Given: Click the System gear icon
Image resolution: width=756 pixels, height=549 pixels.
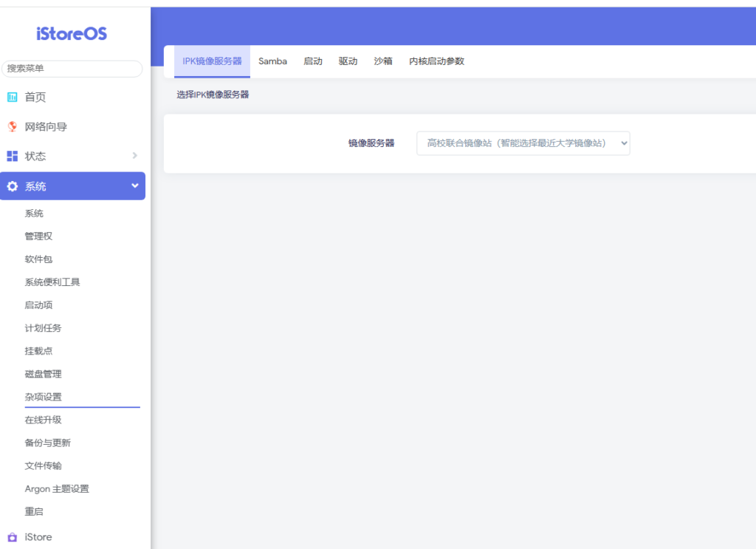Looking at the screenshot, I should pos(12,186).
